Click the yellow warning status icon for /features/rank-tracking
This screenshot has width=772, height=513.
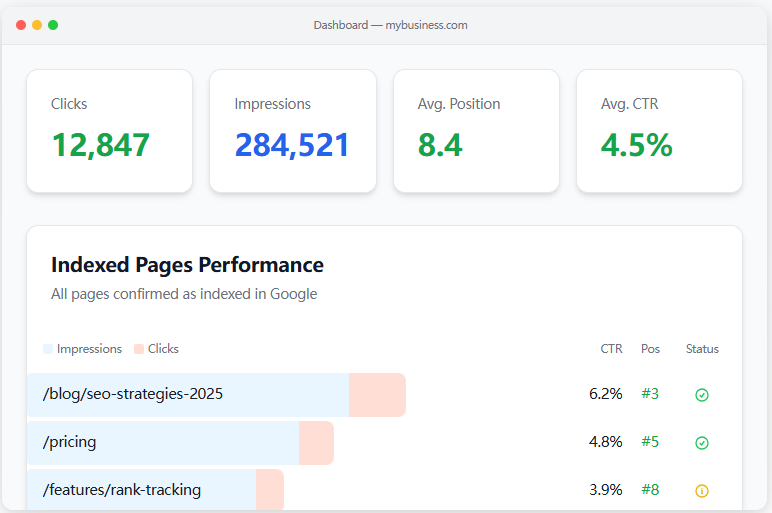pyautogui.click(x=702, y=491)
